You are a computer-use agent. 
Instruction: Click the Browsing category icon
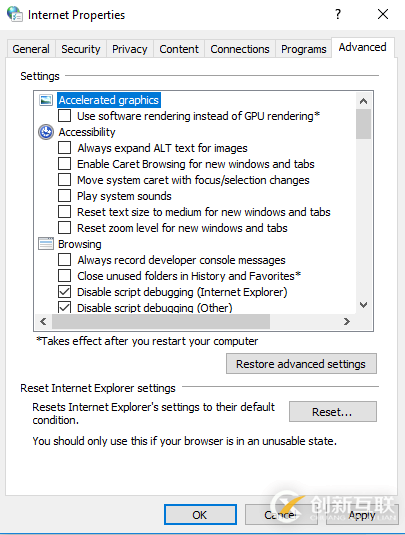tap(46, 244)
